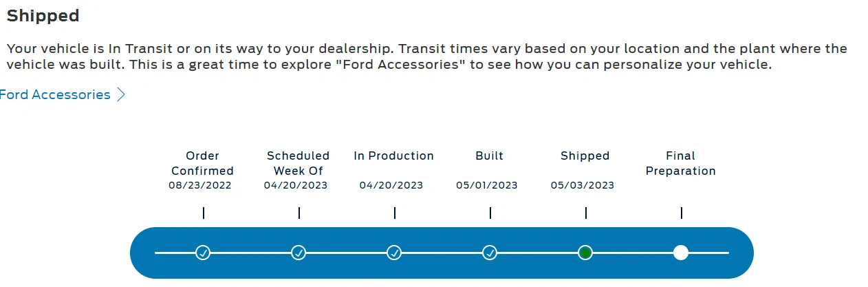The width and height of the screenshot is (868, 287).
Task: Open the Ford Accessories link
Action: (x=55, y=95)
